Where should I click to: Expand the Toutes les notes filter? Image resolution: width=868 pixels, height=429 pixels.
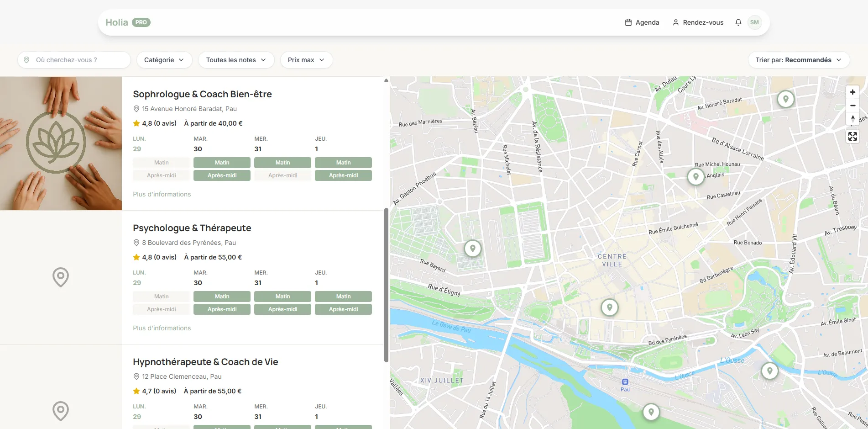236,59
